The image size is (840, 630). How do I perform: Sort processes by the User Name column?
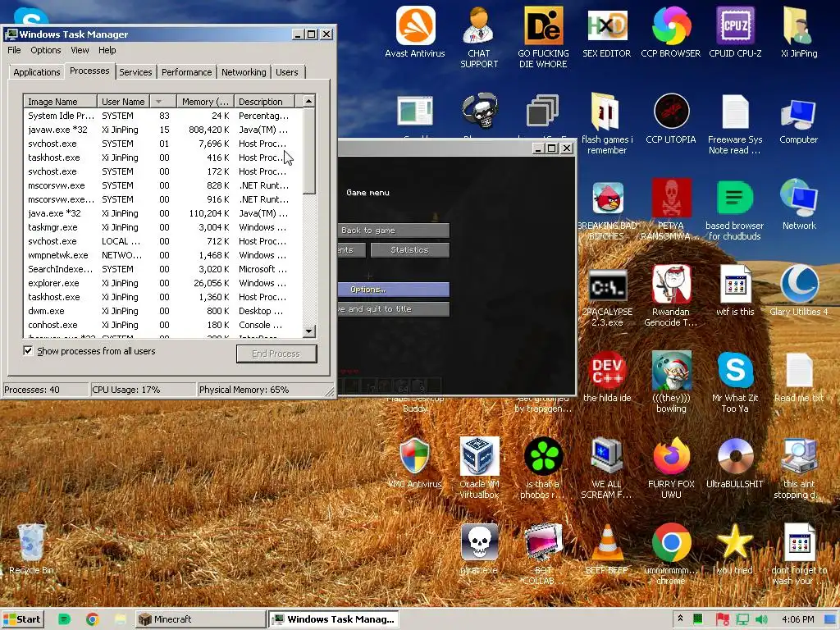pos(123,101)
